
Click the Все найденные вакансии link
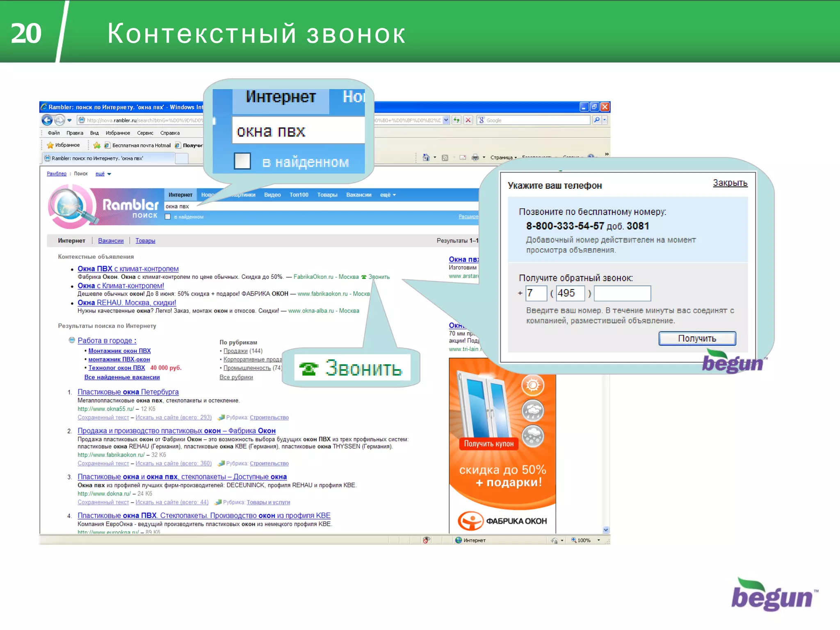coord(122,377)
